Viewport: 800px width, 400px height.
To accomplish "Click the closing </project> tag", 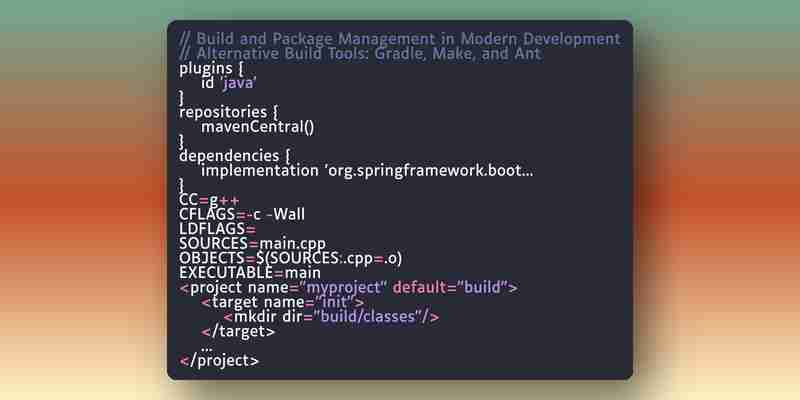I will click(x=219, y=361).
